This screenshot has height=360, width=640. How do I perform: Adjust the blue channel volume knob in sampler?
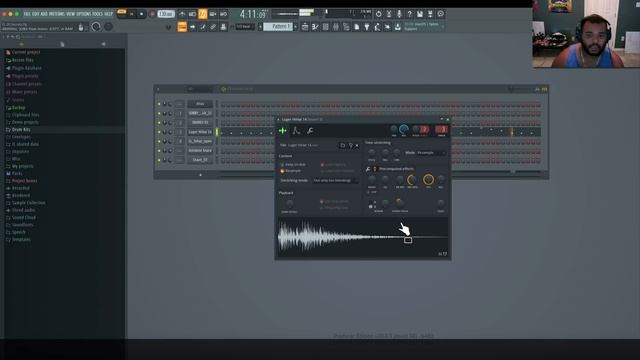pos(404,129)
